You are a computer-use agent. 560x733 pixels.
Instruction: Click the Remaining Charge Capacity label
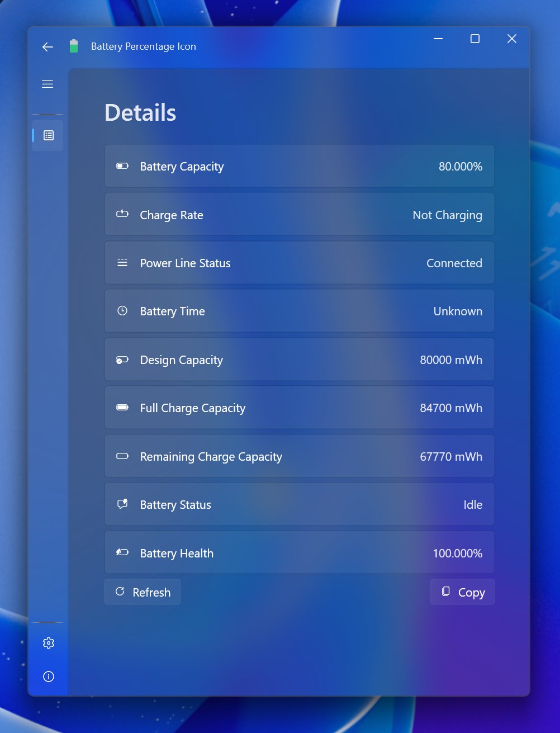211,457
